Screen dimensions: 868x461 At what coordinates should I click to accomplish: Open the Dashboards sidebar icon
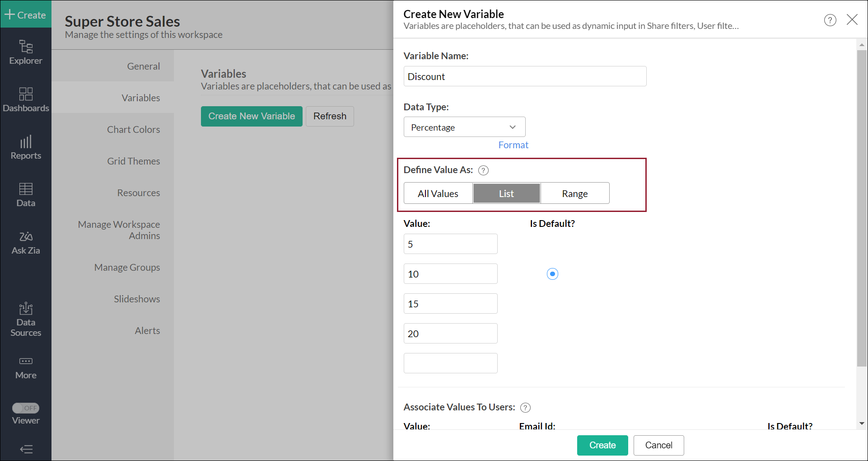click(26, 99)
